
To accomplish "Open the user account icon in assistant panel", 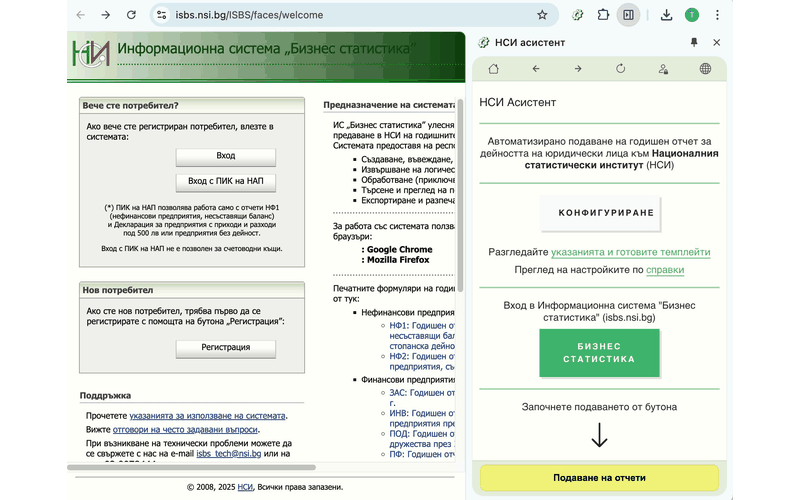I will (x=663, y=68).
